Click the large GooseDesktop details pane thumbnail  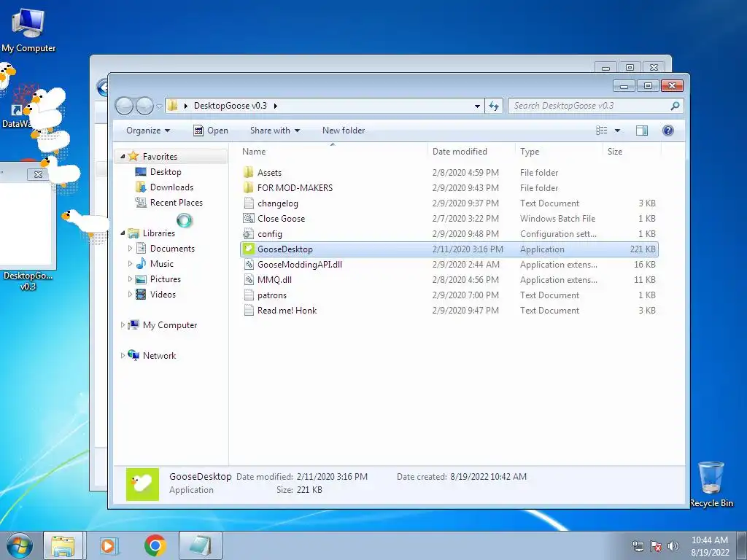pos(142,484)
